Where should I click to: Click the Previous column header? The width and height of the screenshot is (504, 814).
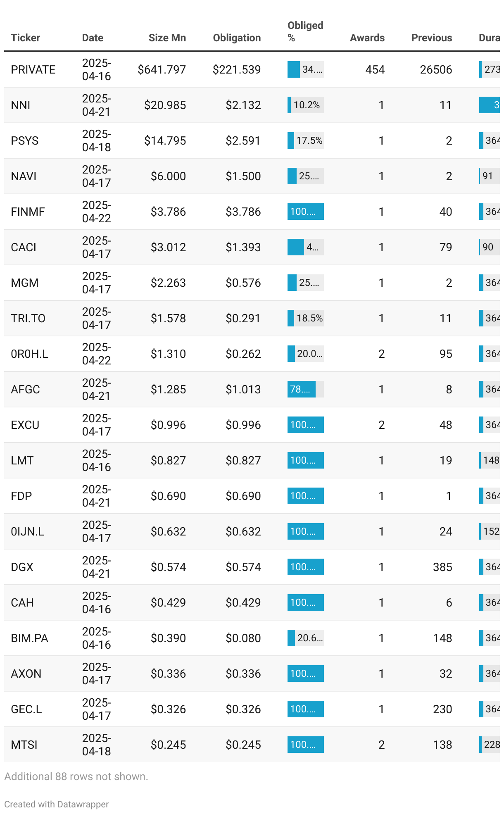(432, 38)
